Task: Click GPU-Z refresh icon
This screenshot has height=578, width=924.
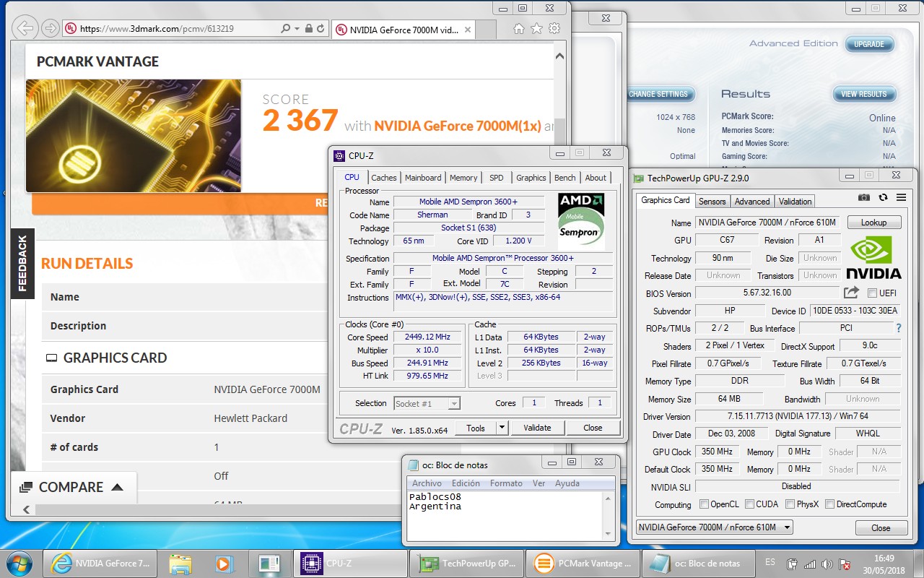Action: click(x=883, y=197)
